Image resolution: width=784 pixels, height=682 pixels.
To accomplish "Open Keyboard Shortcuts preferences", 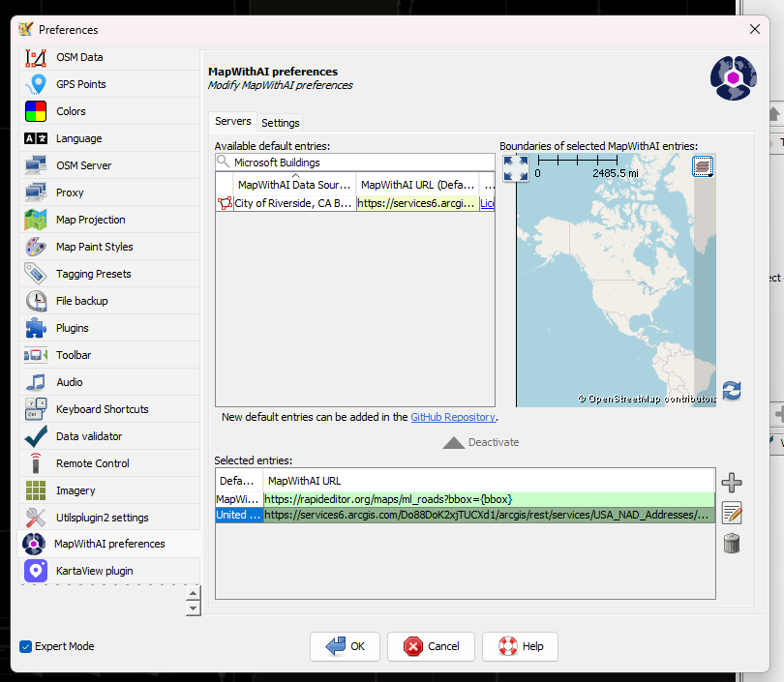I will click(x=109, y=409).
